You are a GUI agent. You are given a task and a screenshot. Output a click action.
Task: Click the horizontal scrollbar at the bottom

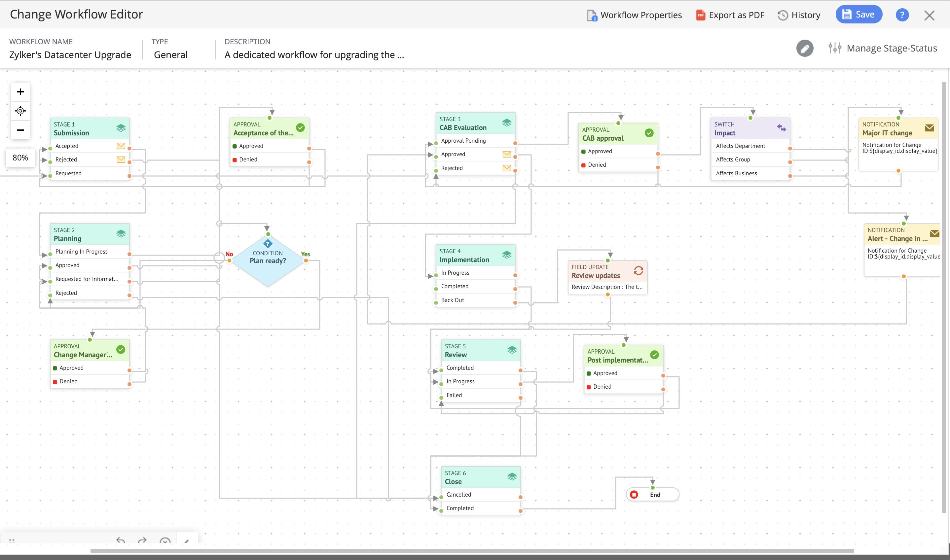[472, 550]
